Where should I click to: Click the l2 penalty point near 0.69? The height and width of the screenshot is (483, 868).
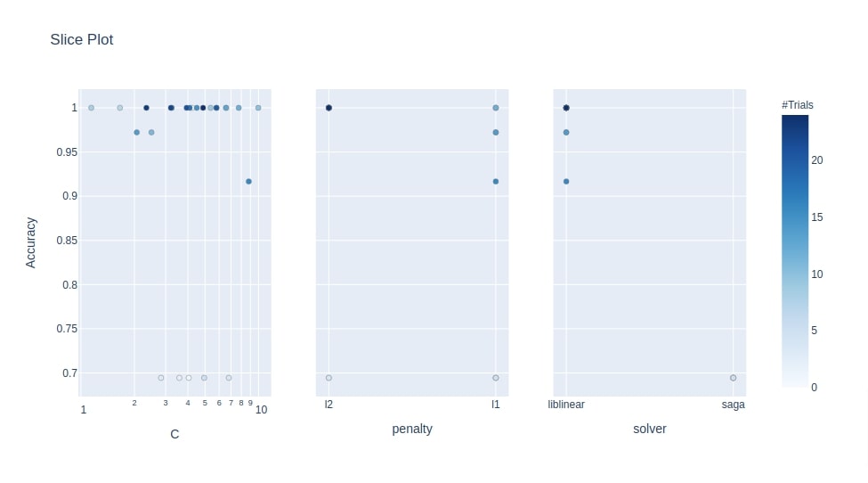(x=329, y=378)
